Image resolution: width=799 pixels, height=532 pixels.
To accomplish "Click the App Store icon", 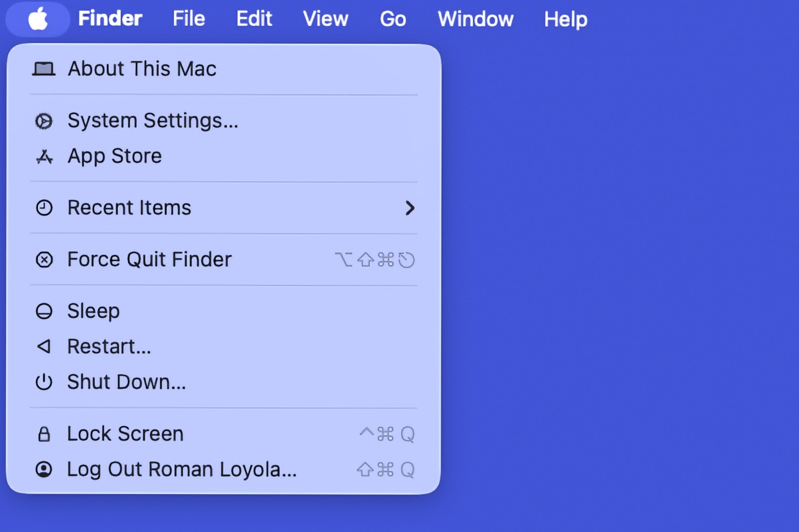I will [44, 157].
